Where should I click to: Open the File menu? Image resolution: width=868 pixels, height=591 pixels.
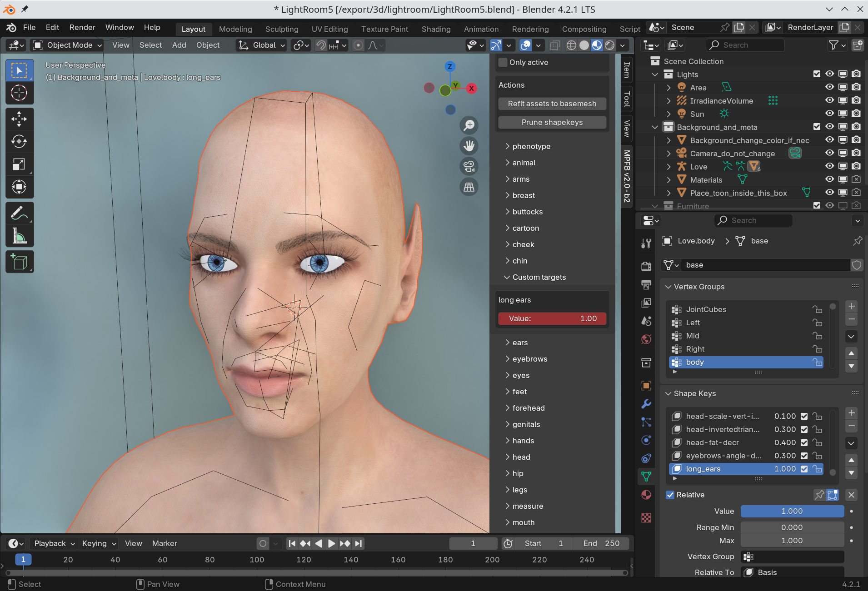[x=29, y=27]
